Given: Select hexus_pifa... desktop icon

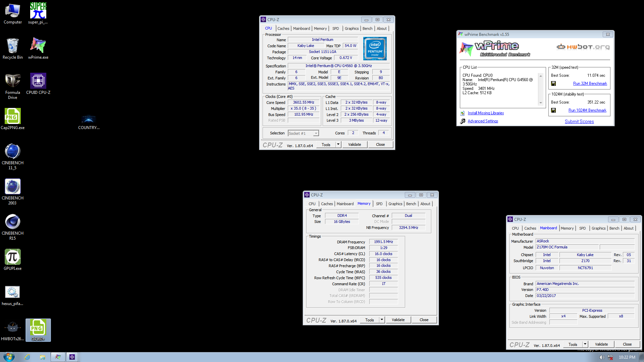Looking at the screenshot, I should point(13,295).
